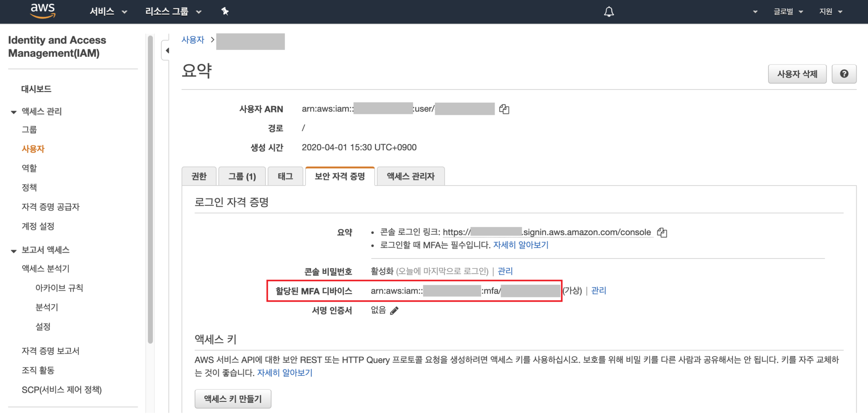Click the help question mark icon
The image size is (868, 416).
(844, 74)
